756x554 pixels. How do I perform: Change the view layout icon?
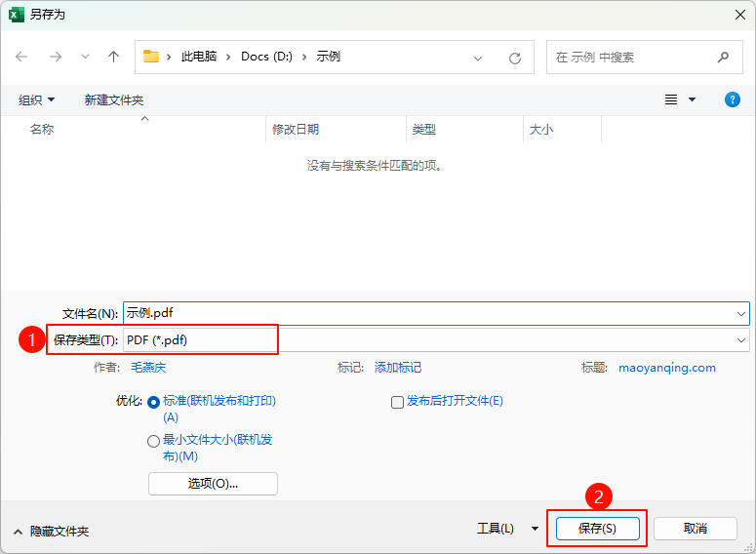(x=671, y=99)
